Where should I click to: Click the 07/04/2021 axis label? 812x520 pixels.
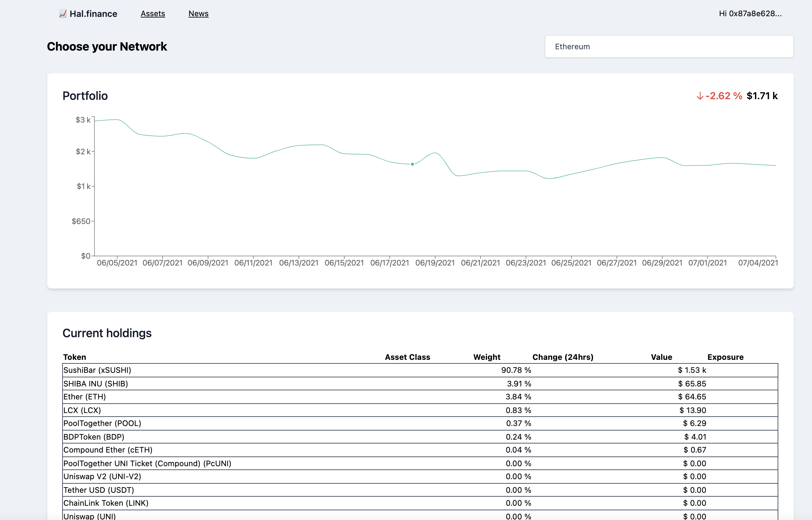click(758, 263)
